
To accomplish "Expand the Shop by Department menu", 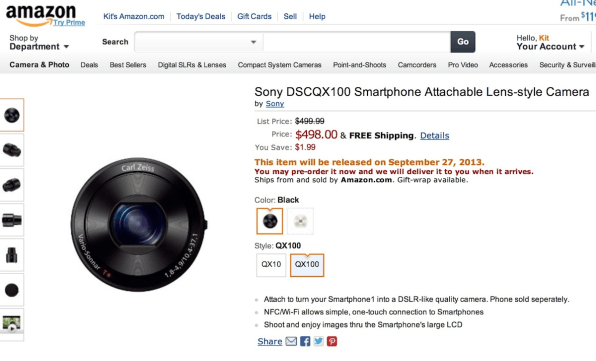I will pos(39,43).
